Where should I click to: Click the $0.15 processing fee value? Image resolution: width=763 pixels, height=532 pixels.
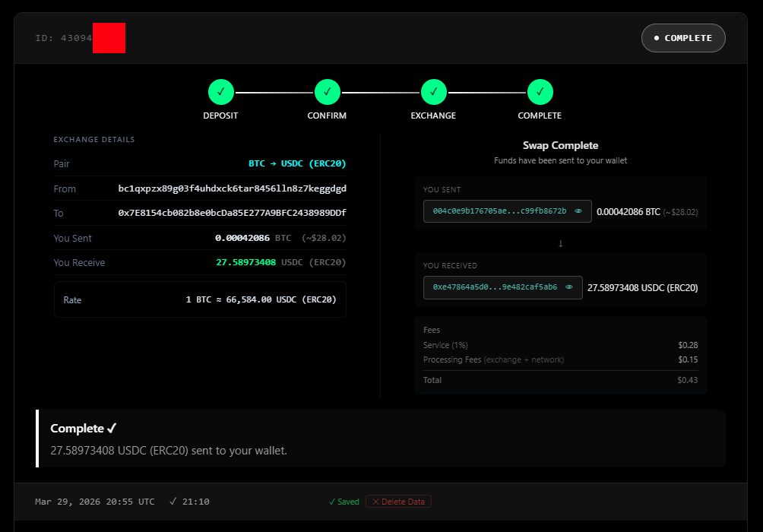pyautogui.click(x=688, y=359)
